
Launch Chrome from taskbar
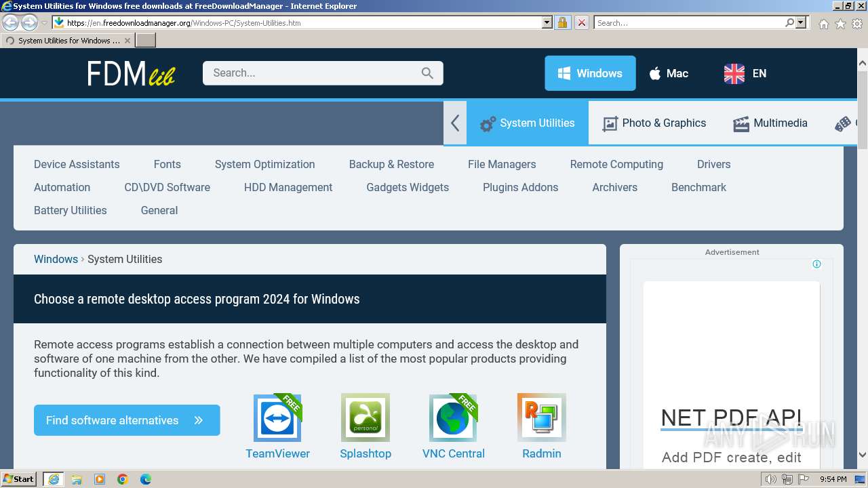click(x=123, y=479)
